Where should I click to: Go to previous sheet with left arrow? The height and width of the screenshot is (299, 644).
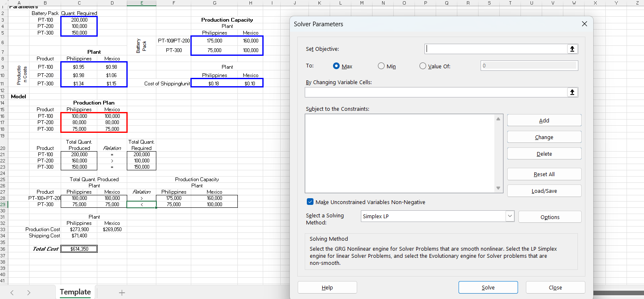[12, 293]
